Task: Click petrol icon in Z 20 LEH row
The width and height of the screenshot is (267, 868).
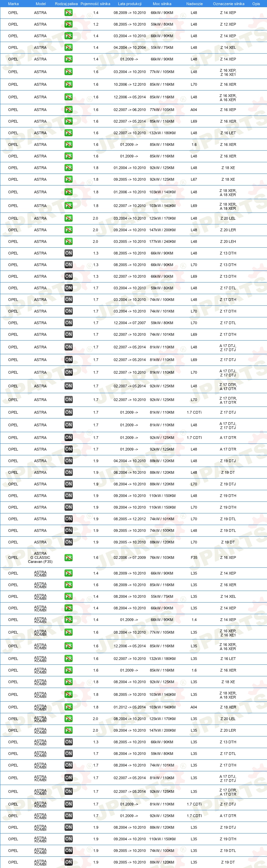Action: click(69, 242)
